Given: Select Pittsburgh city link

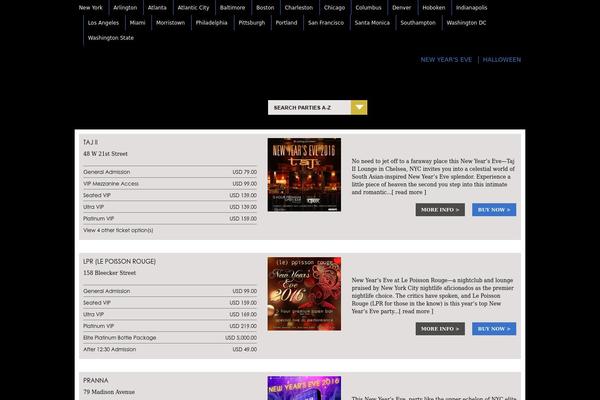Looking at the screenshot, I should [x=252, y=23].
